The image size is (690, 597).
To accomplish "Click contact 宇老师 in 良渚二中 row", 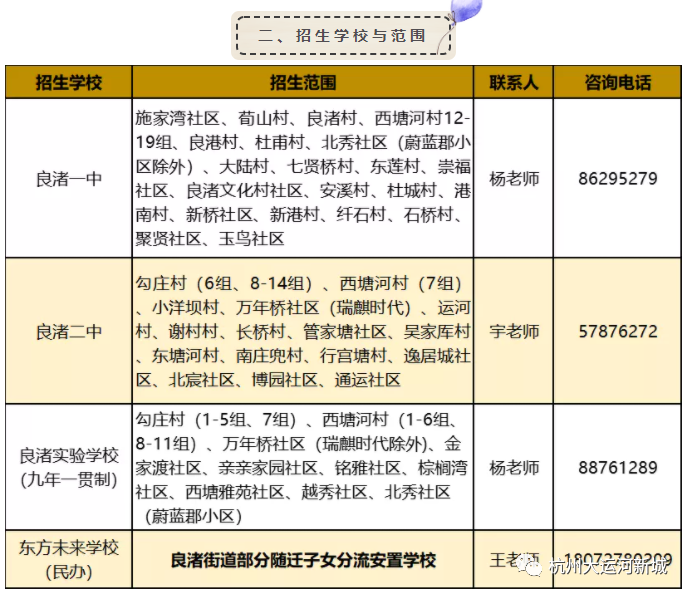I will tap(514, 331).
